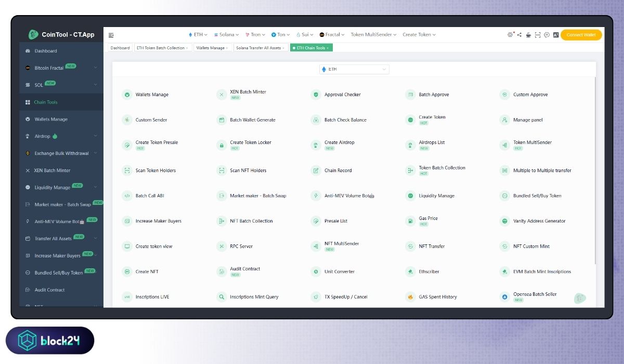Click the Custom Approve tool icon
624x364 pixels.
click(x=504, y=95)
